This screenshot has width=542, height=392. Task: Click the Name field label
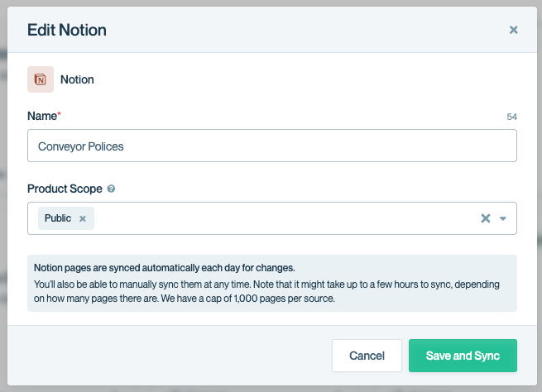click(41, 117)
